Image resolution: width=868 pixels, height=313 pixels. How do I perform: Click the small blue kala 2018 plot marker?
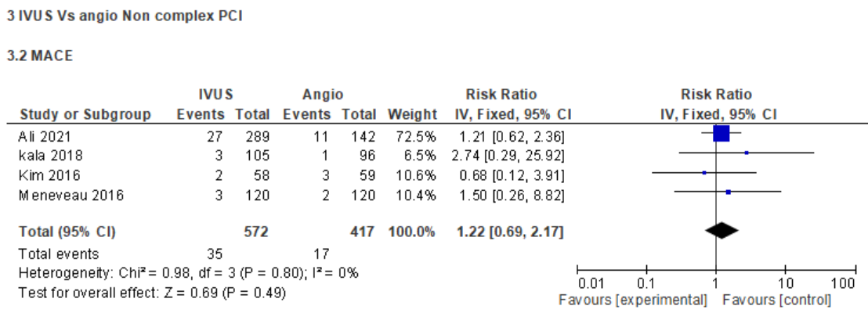click(747, 153)
